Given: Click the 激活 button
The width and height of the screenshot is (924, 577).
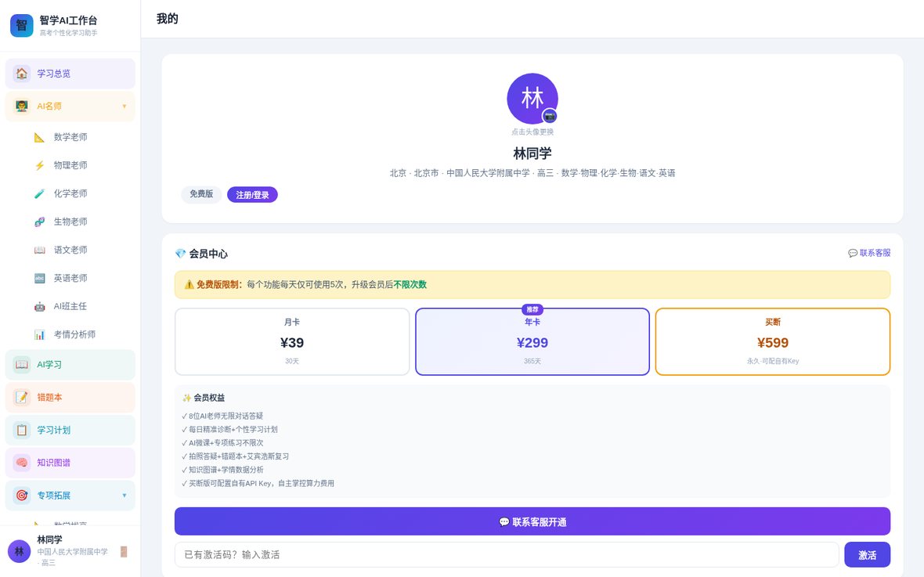Looking at the screenshot, I should coord(867,554).
